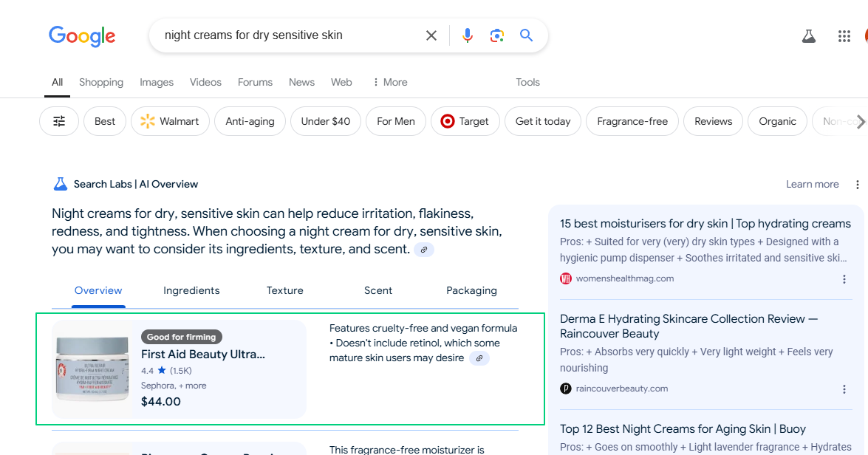Open Google Lens camera search icon
Viewport: 868px width, 455px height.
click(x=497, y=35)
